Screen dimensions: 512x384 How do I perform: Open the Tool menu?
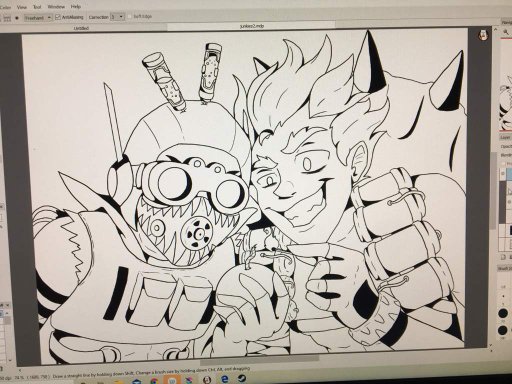(x=37, y=7)
